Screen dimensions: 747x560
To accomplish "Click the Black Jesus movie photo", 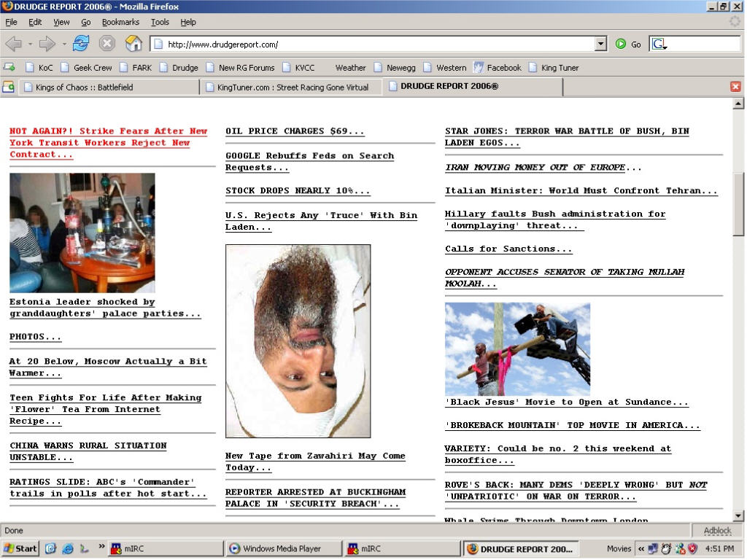I will coord(517,349).
